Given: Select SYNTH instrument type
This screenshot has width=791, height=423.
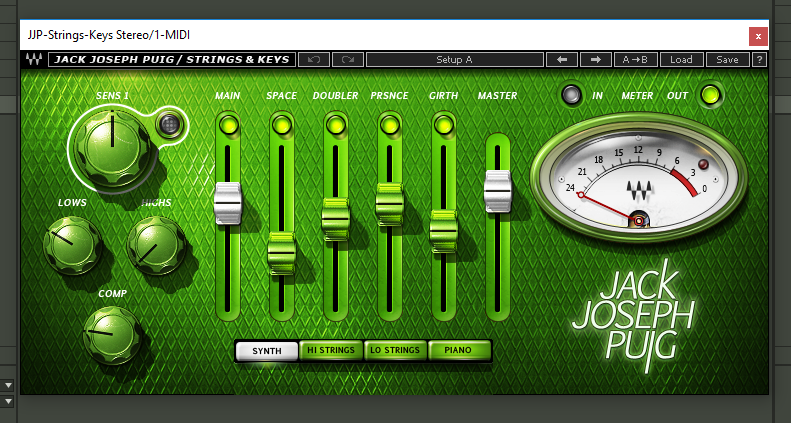Looking at the screenshot, I should click(x=267, y=351).
